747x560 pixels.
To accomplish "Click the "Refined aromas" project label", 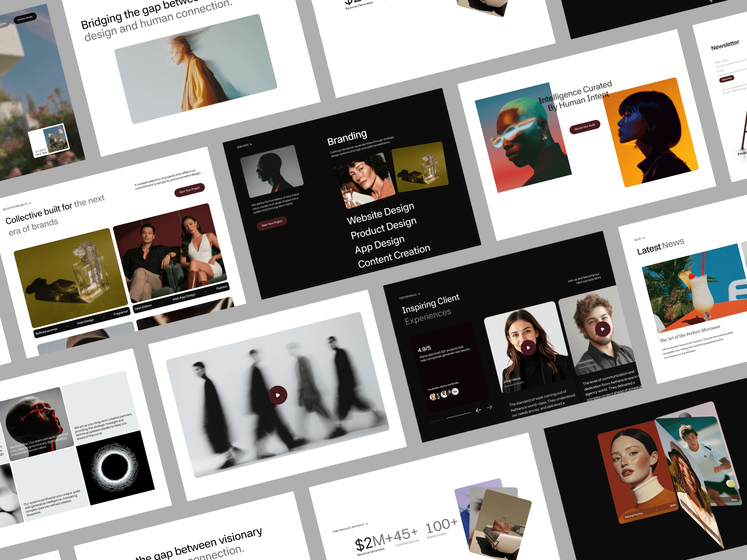I will pyautogui.click(x=46, y=331).
